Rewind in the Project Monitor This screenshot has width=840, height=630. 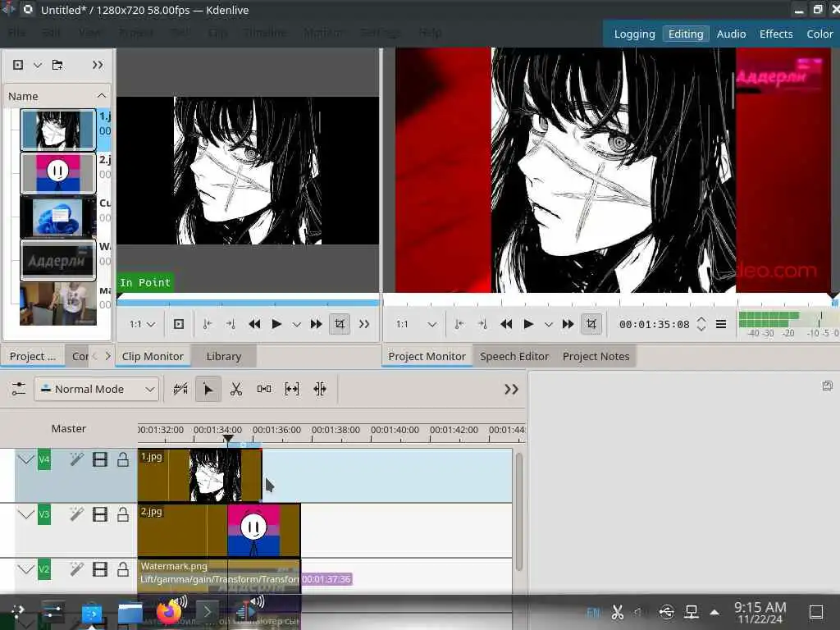[505, 324]
